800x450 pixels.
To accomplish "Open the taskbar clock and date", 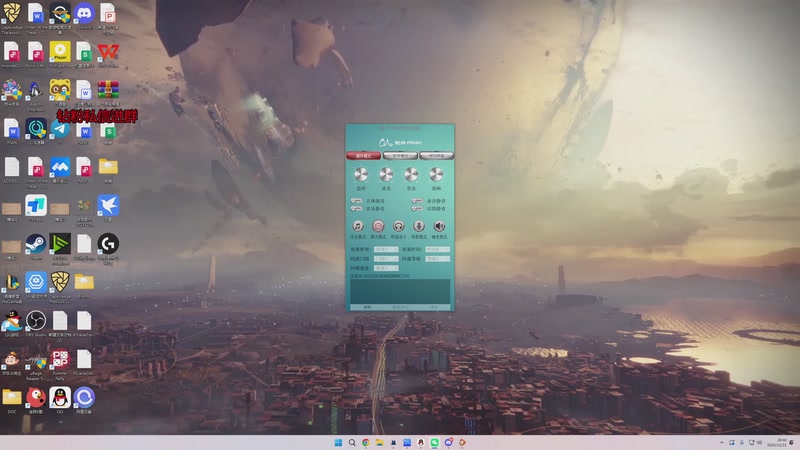I will pos(779,442).
